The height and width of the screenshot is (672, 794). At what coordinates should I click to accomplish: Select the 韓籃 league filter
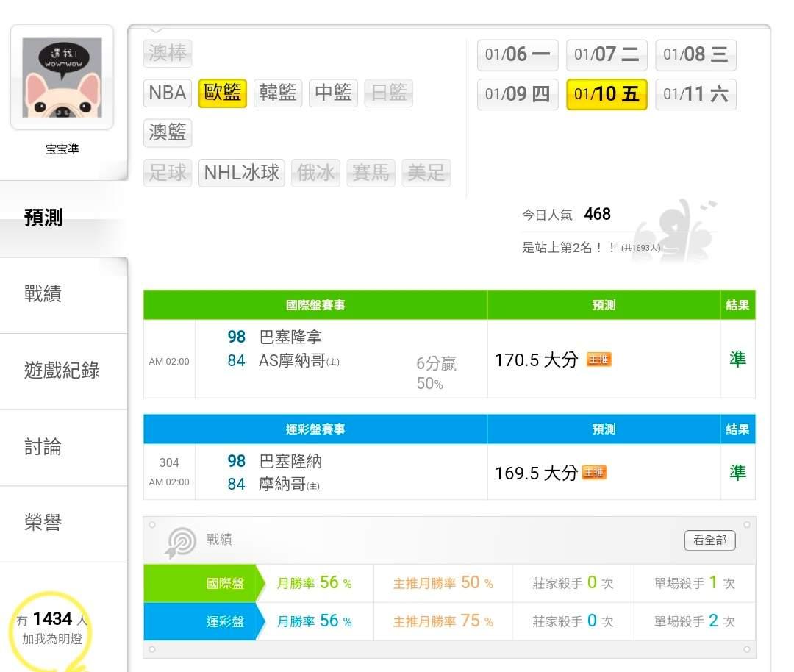tap(278, 93)
